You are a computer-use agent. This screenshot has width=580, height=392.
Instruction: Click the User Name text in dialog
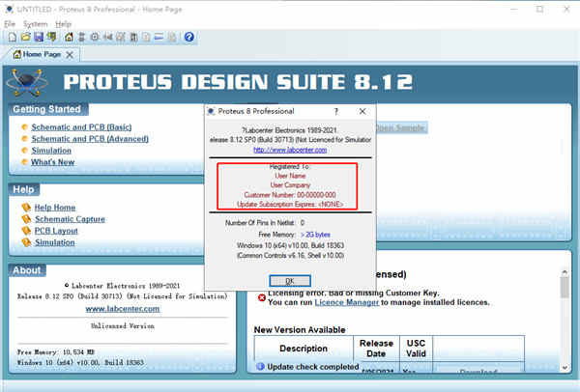(x=290, y=176)
